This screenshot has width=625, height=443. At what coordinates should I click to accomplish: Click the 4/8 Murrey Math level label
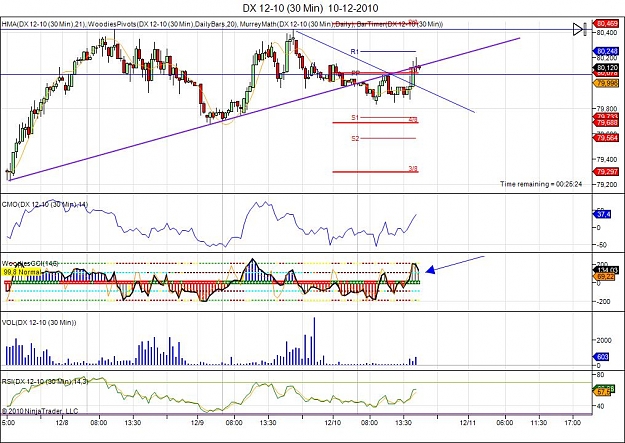point(413,119)
